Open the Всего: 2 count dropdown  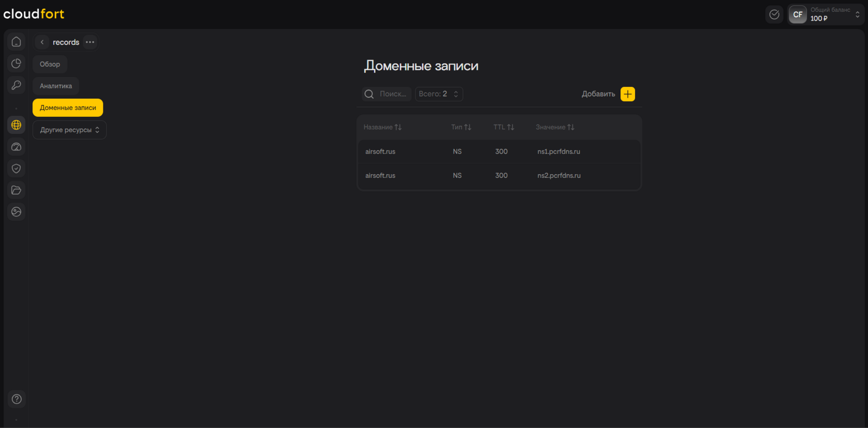(439, 94)
